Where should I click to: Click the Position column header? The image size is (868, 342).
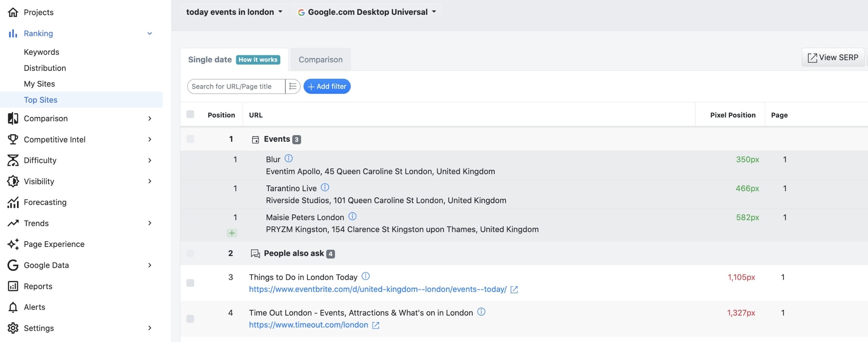point(221,115)
